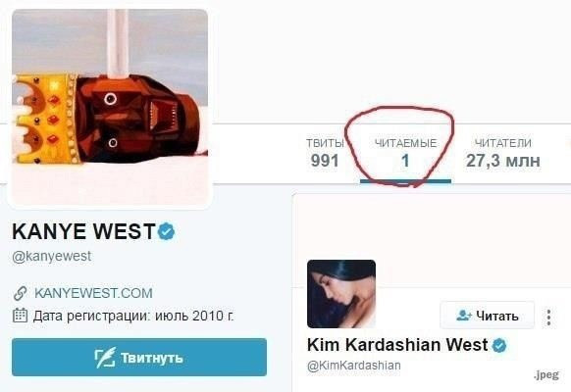Follow Kim Kardashian with Читать button
The image size is (571, 392).
[x=488, y=316]
